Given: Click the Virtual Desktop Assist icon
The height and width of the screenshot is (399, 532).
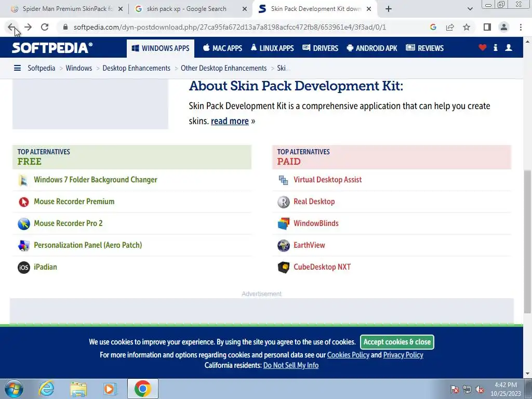Looking at the screenshot, I should tap(283, 180).
